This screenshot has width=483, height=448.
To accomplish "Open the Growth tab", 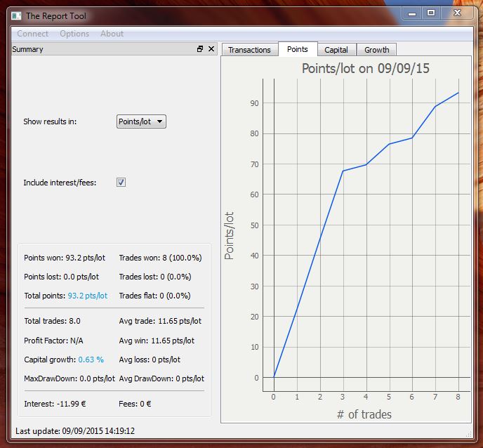I will (377, 50).
